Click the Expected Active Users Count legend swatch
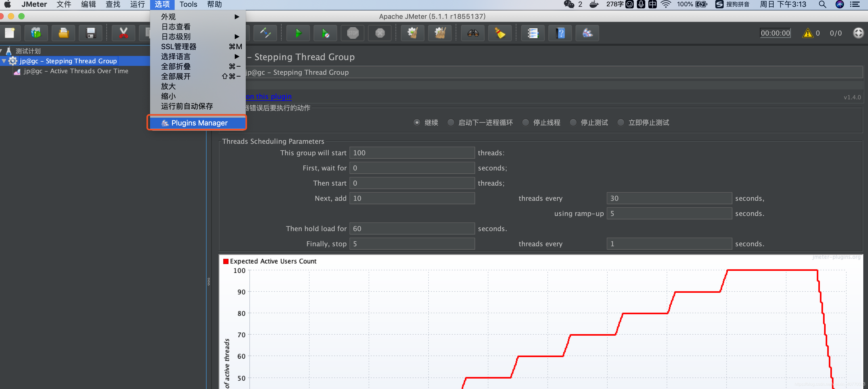The height and width of the screenshot is (389, 868). 226,261
